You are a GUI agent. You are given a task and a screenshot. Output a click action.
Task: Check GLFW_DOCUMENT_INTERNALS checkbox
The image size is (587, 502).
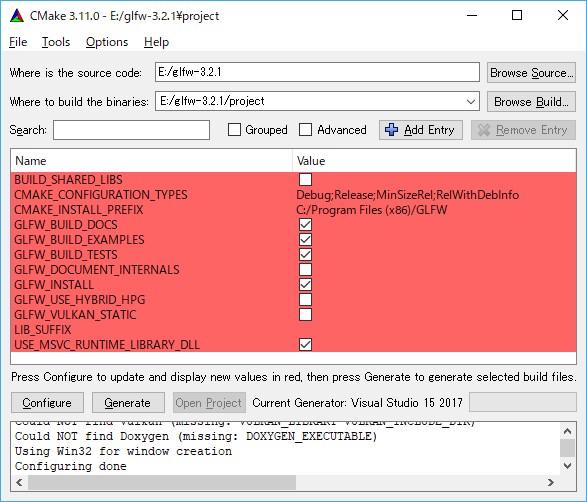(x=305, y=270)
